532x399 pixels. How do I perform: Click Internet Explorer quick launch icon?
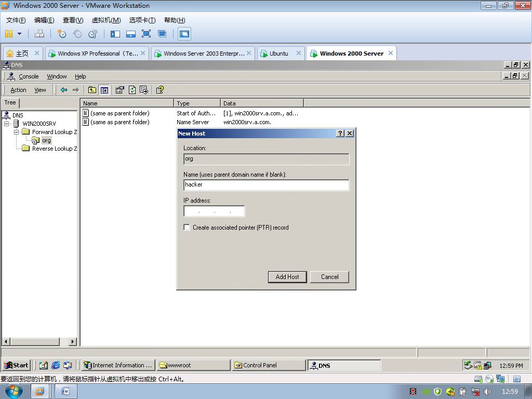coord(56,365)
